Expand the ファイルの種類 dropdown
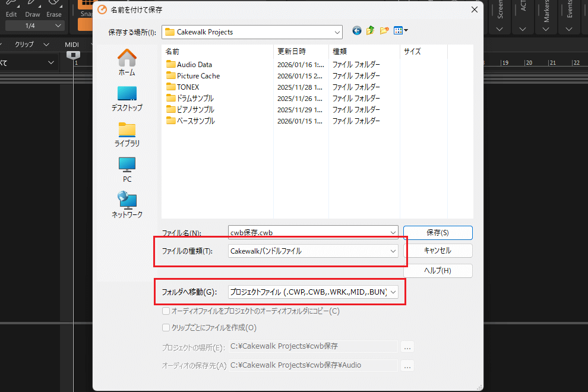The width and height of the screenshot is (588, 392). click(313, 251)
